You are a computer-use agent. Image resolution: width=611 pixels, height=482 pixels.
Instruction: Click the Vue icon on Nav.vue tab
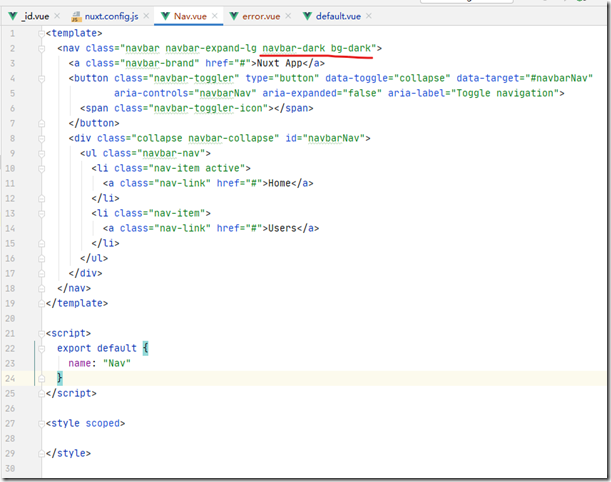click(x=166, y=16)
